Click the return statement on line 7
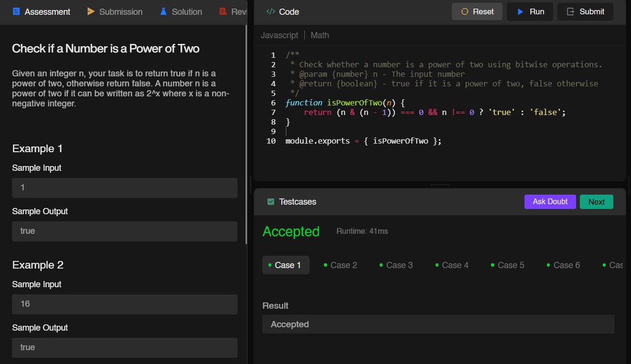This screenshot has height=364, width=631. (x=434, y=112)
